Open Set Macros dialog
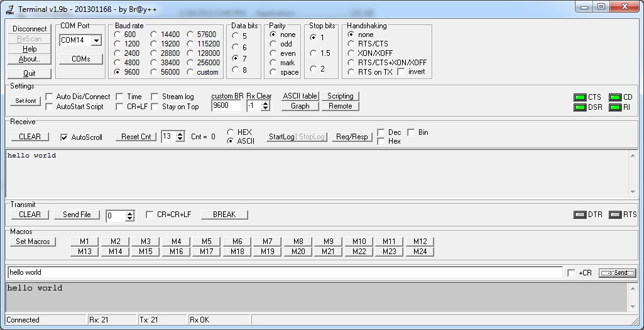Screen dimensions: 644x330 pyautogui.click(x=33, y=242)
